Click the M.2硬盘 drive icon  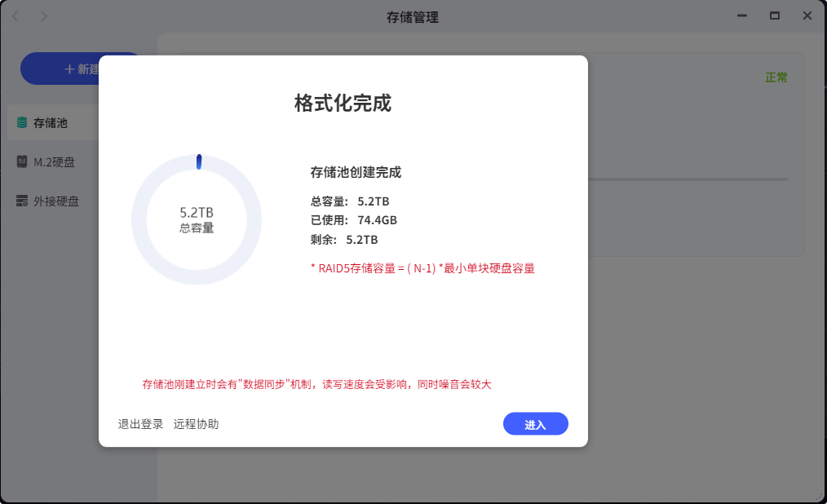tap(22, 161)
